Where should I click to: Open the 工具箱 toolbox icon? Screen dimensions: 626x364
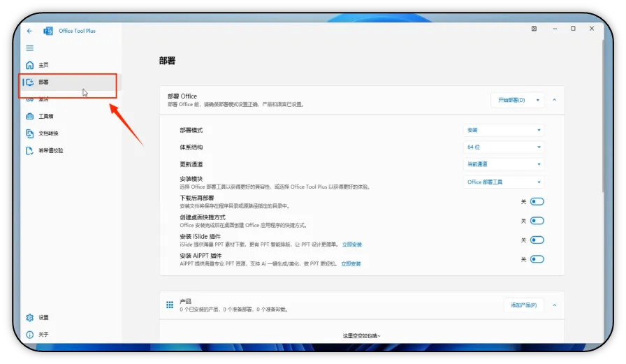click(29, 116)
